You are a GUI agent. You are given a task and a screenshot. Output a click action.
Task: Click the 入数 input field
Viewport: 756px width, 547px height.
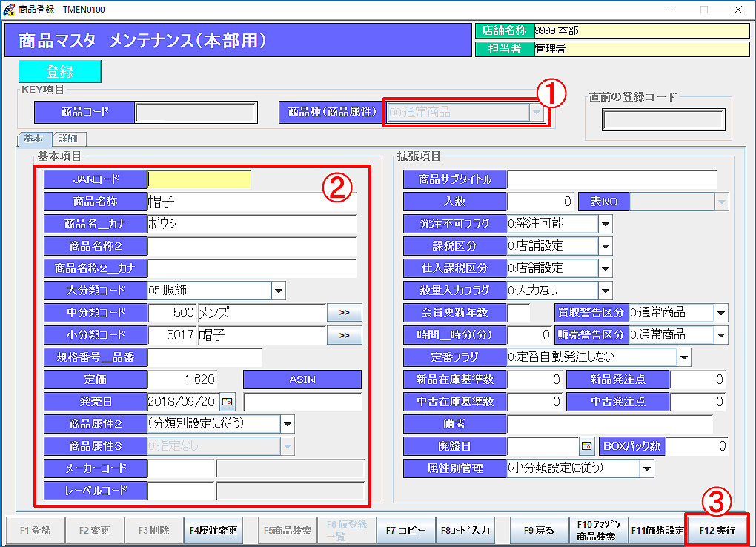pos(540,202)
